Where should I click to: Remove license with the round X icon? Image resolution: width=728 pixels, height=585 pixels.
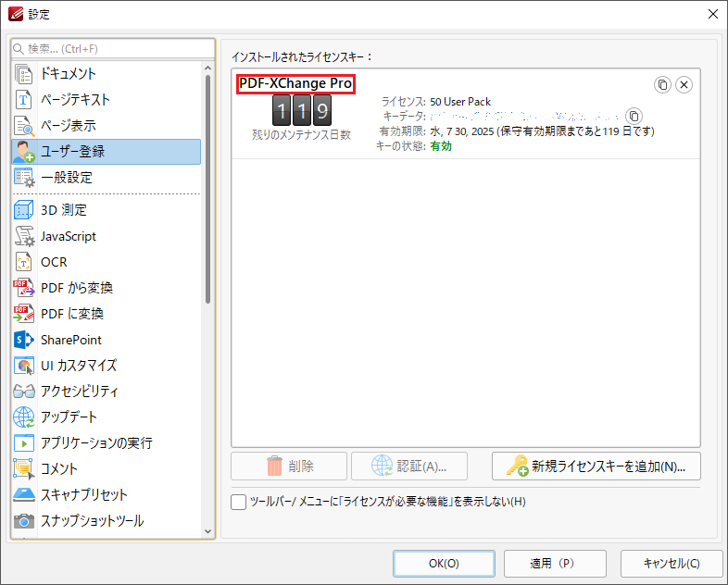coord(684,84)
